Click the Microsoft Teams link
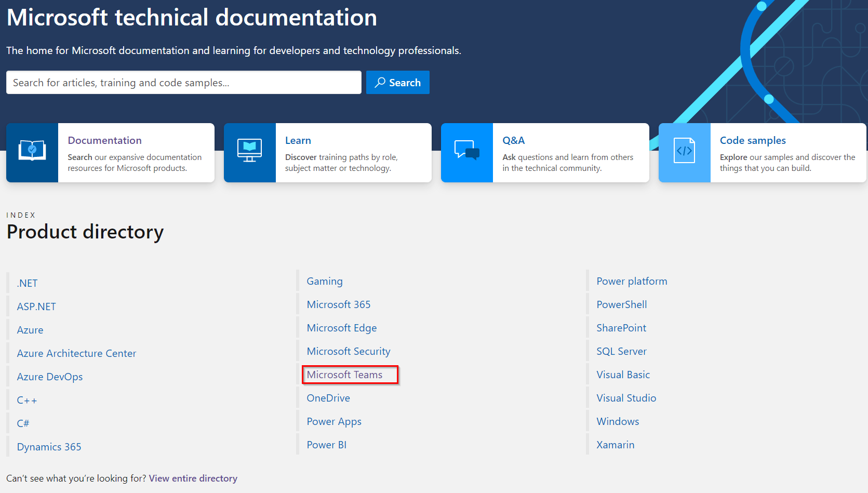The height and width of the screenshot is (493, 868). [344, 375]
